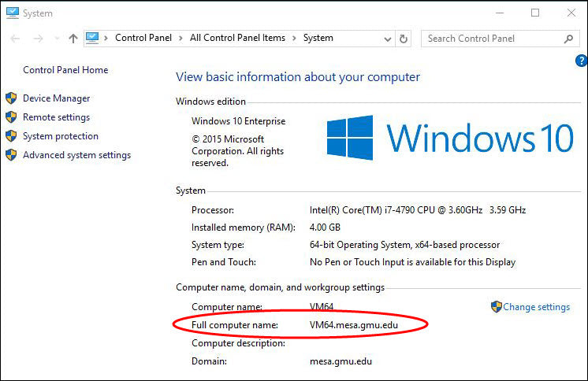Viewport: 588px width, 381px height.
Task: Go up one level with up arrow
Action: [x=73, y=38]
